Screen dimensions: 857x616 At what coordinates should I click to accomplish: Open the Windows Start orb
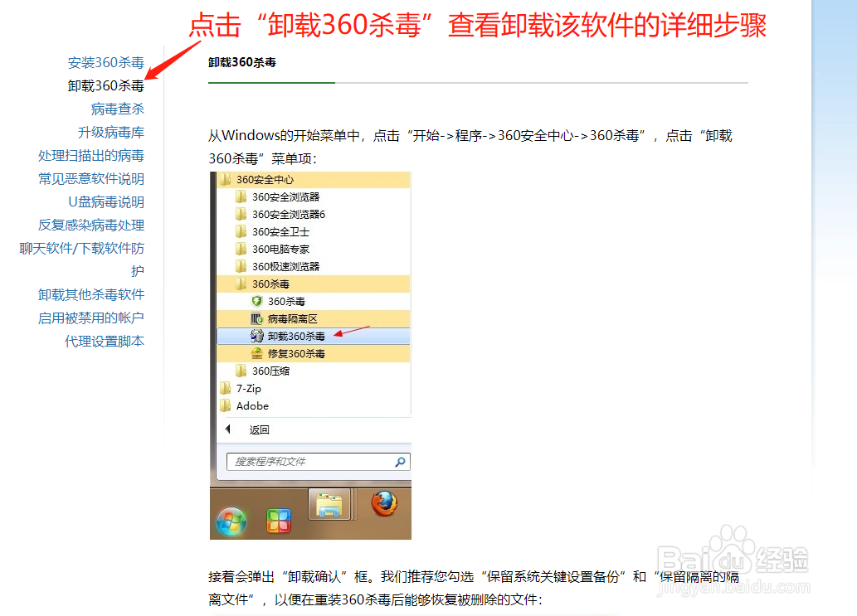click(x=231, y=521)
